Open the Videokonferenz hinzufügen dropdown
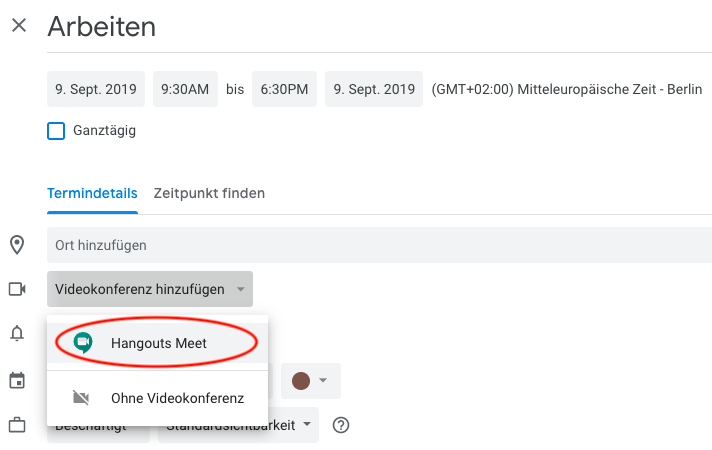This screenshot has width=712, height=450. [150, 289]
